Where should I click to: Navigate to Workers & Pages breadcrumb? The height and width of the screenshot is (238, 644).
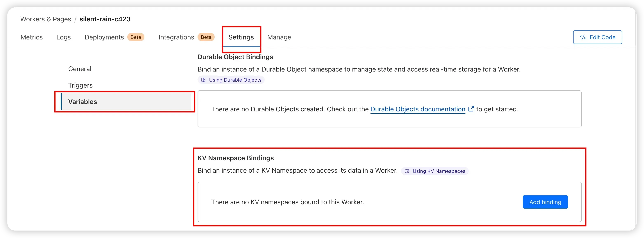[x=46, y=19]
